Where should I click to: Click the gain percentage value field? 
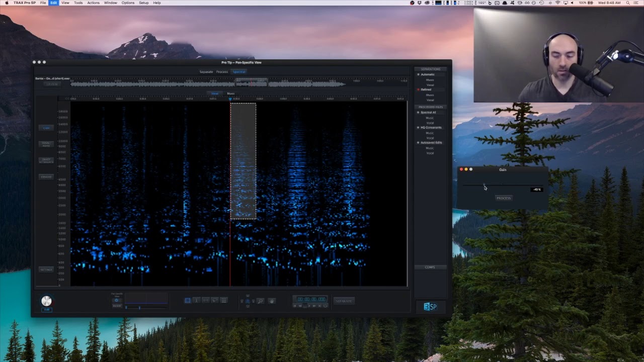click(536, 190)
